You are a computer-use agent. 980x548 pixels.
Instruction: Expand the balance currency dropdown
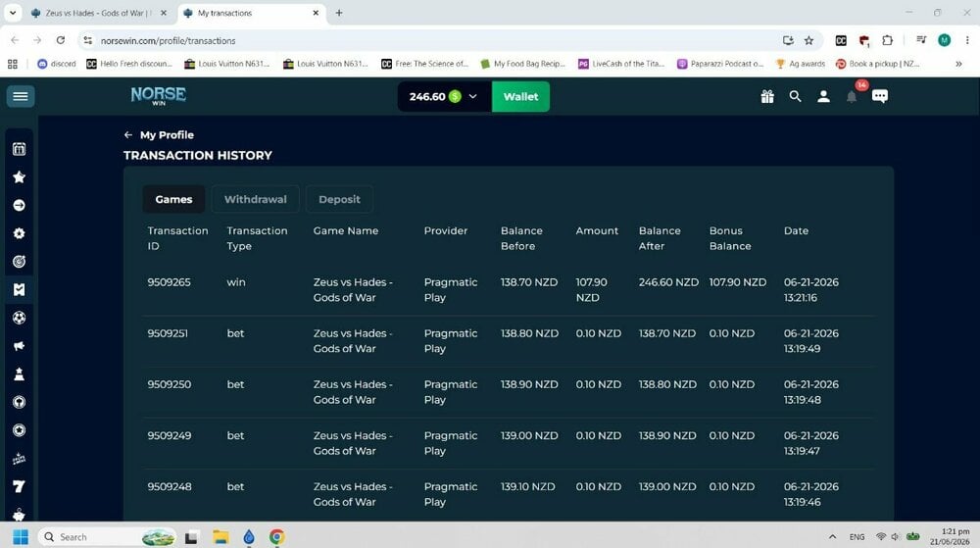coord(472,96)
